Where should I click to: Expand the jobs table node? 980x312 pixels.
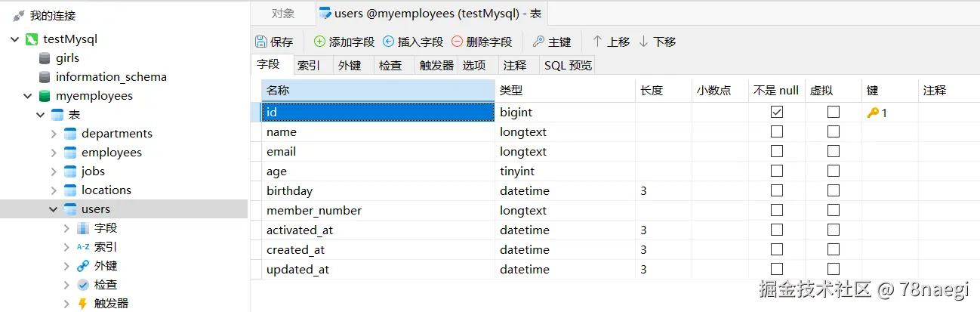(54, 171)
